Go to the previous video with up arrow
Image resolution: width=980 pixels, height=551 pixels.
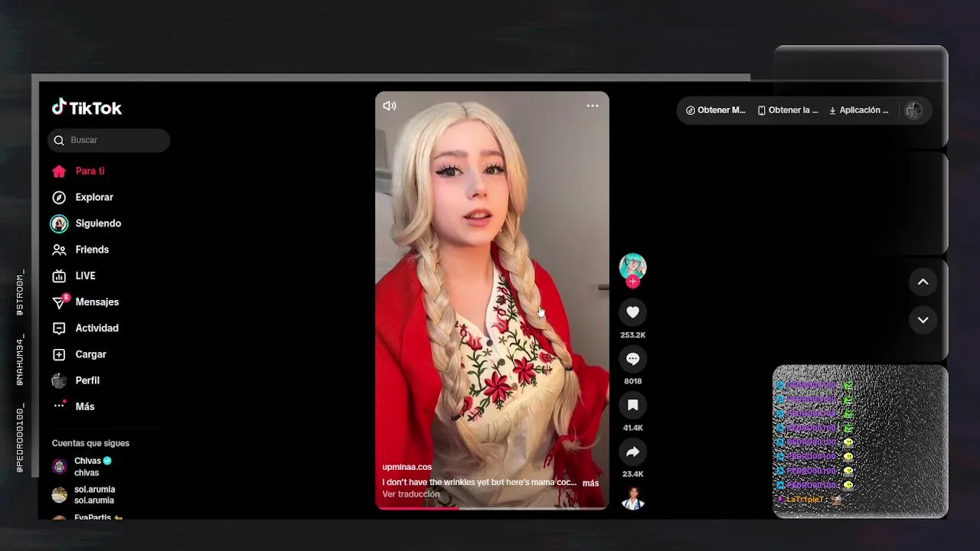tap(923, 282)
